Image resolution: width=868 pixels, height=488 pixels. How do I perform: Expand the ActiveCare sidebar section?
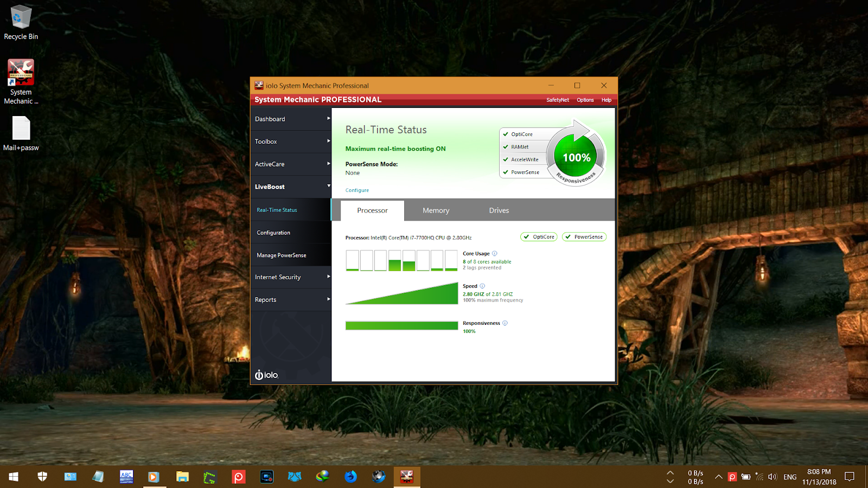click(291, 164)
